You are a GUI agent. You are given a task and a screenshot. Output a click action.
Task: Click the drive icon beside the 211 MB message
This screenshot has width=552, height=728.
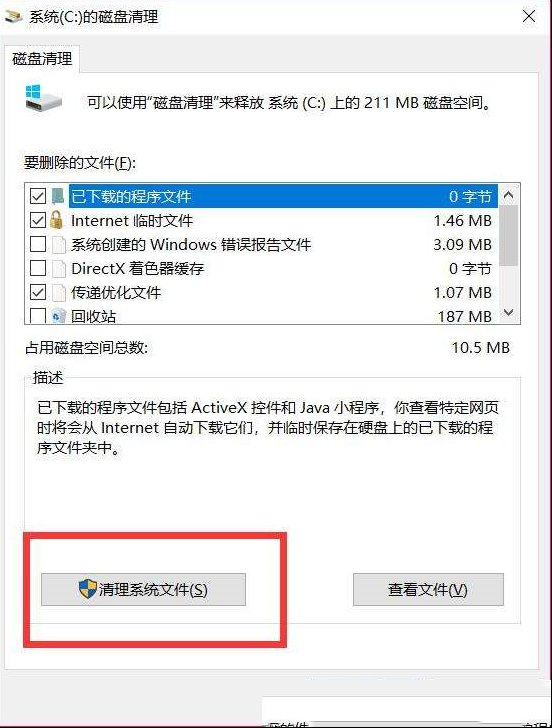click(x=44, y=98)
